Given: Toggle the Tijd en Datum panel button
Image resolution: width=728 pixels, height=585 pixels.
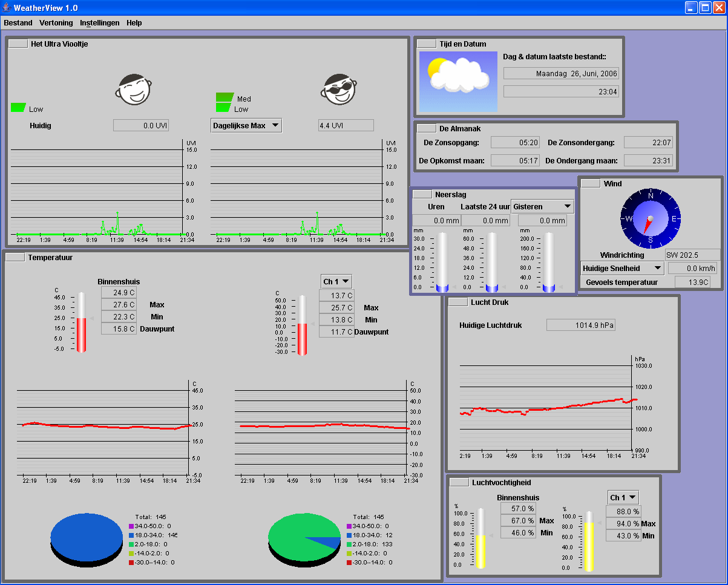Looking at the screenshot, I should [427, 44].
